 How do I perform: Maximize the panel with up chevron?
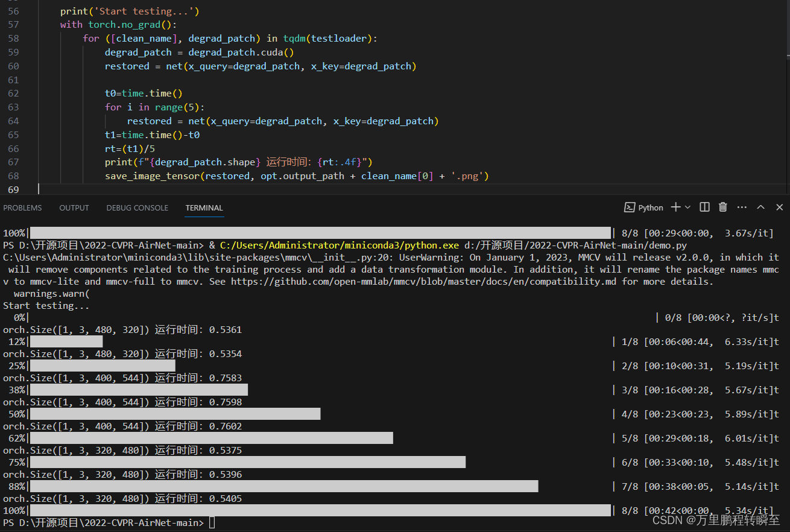tap(761, 207)
